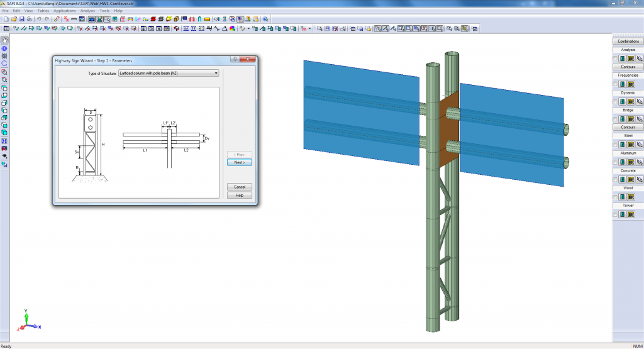Close the Highway Sign Wizard dialog
The image size is (644, 349).
tap(248, 60)
